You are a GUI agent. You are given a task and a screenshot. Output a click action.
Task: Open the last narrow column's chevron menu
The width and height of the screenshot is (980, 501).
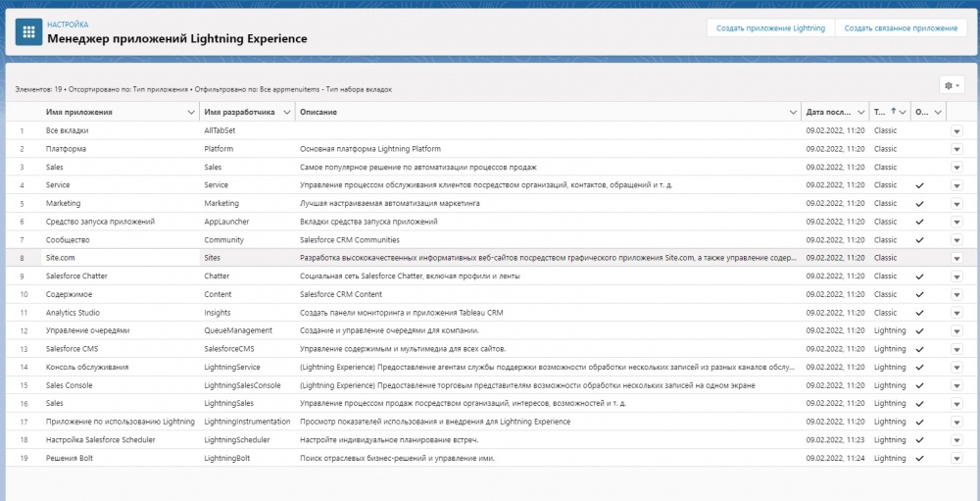pos(938,112)
